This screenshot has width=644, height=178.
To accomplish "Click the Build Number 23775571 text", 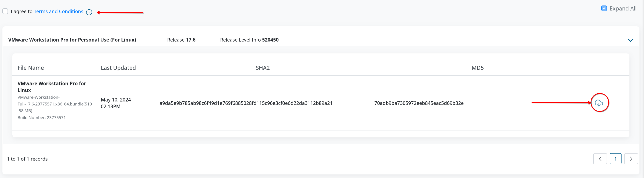I will click(42, 118).
